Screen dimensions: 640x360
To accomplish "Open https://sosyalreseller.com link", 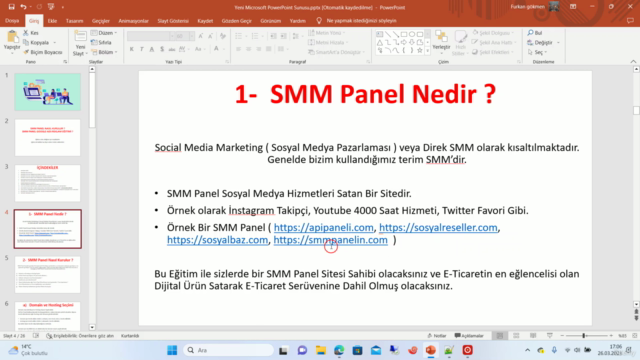I will tap(438, 227).
